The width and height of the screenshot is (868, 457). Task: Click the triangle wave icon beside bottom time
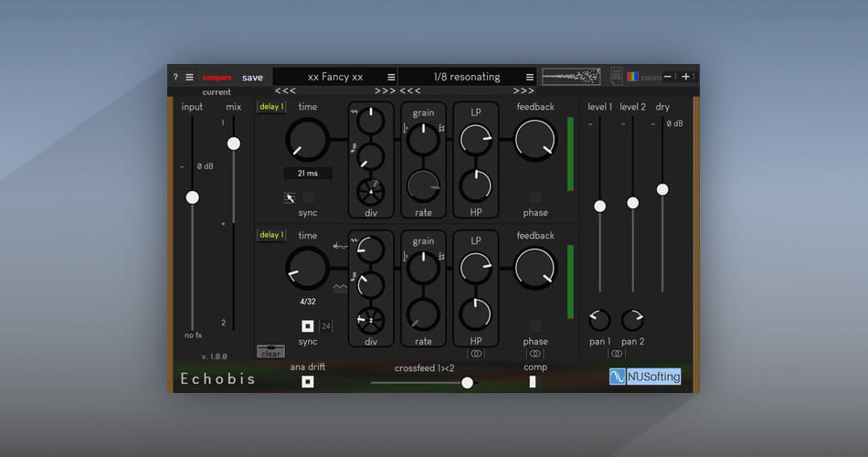(x=340, y=288)
